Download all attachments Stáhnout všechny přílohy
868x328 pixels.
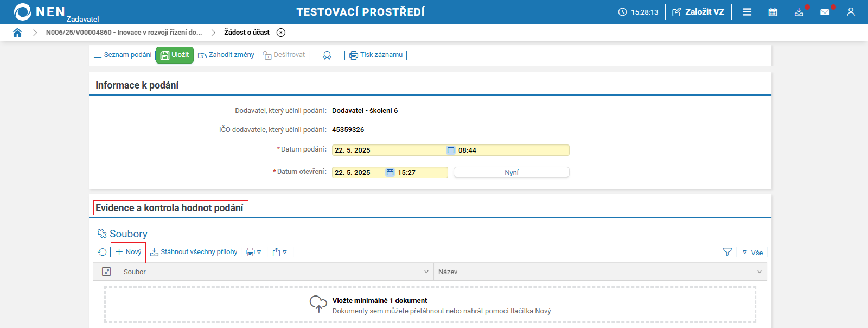[194, 252]
